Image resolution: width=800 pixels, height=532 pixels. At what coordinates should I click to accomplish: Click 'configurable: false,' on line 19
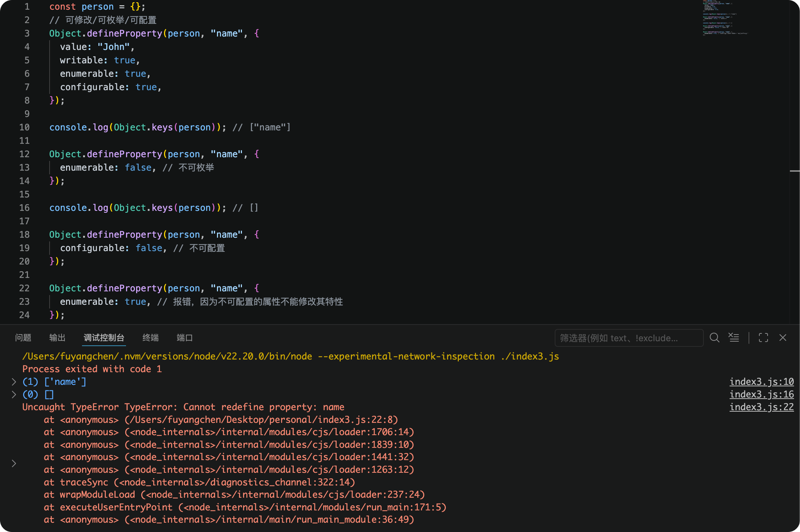tap(113, 248)
